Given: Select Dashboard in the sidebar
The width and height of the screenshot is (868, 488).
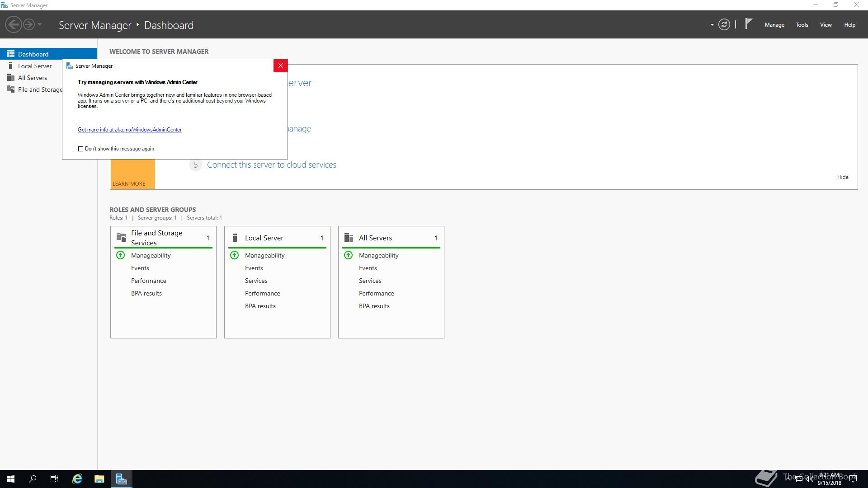Looking at the screenshot, I should (x=48, y=54).
